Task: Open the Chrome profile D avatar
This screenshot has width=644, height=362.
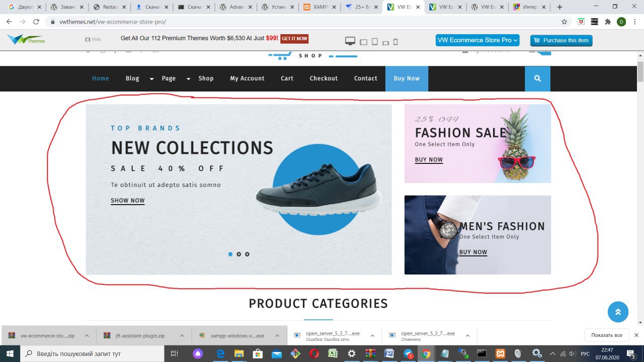Action: point(621,22)
